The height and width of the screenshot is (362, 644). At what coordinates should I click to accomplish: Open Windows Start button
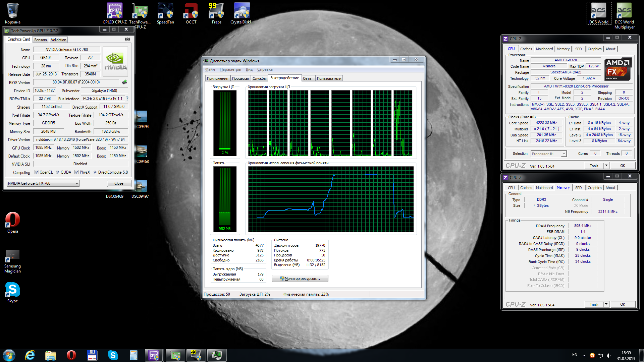(9, 355)
